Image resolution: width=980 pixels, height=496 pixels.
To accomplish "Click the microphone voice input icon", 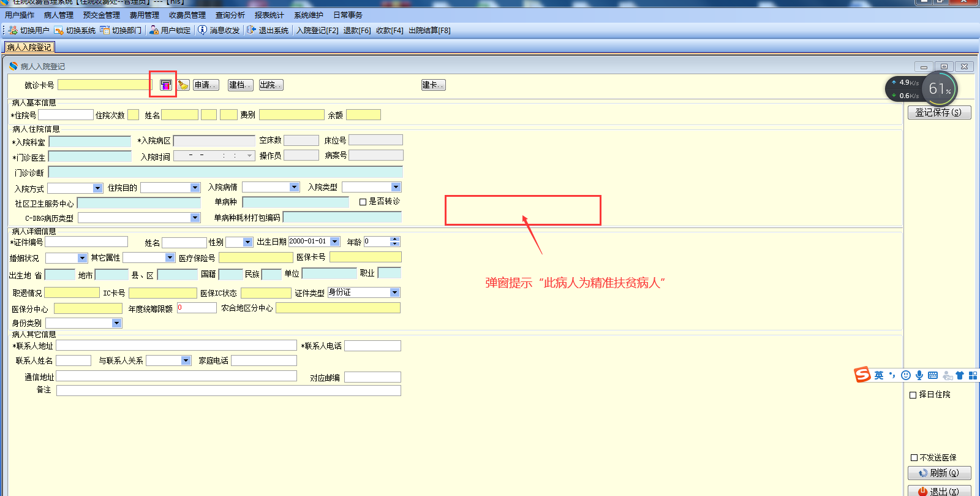I will click(x=919, y=375).
